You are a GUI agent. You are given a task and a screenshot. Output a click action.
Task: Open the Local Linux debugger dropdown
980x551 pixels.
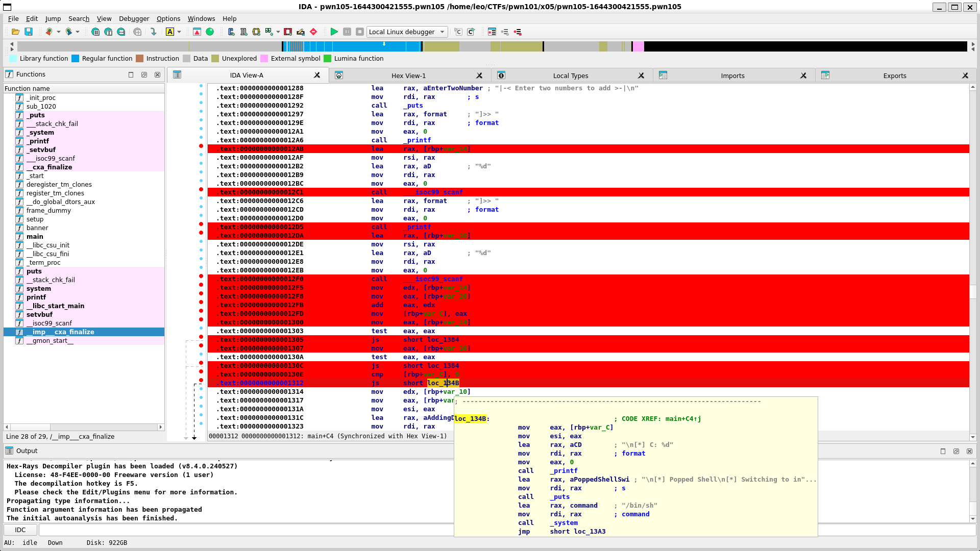coord(407,32)
